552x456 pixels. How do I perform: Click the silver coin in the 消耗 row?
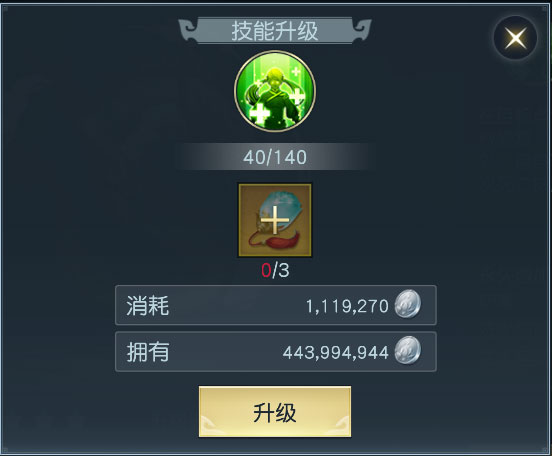click(x=408, y=304)
